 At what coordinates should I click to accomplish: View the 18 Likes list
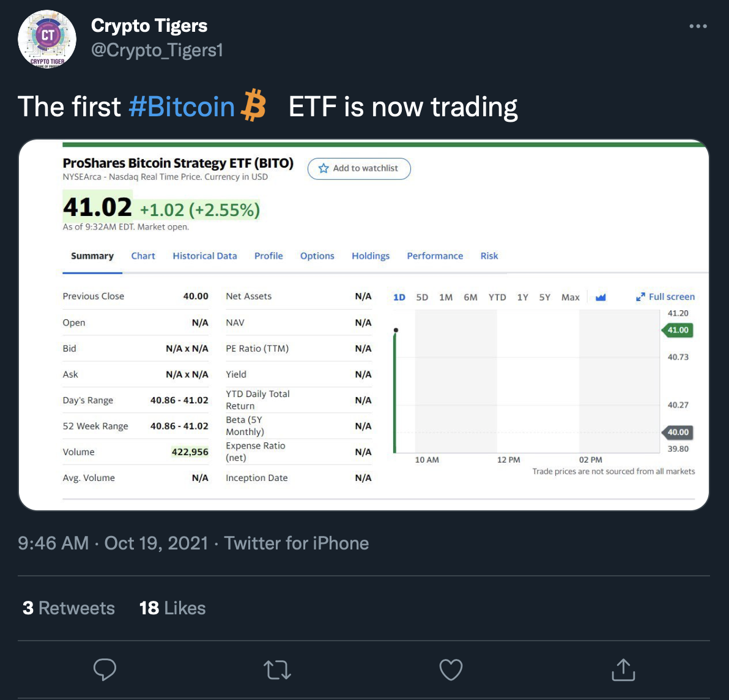click(x=172, y=608)
